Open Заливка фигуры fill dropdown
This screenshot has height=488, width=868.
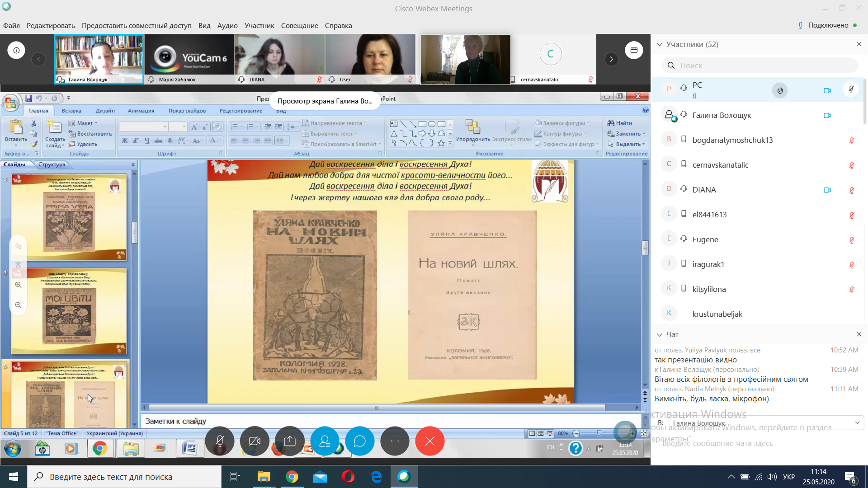[562, 123]
